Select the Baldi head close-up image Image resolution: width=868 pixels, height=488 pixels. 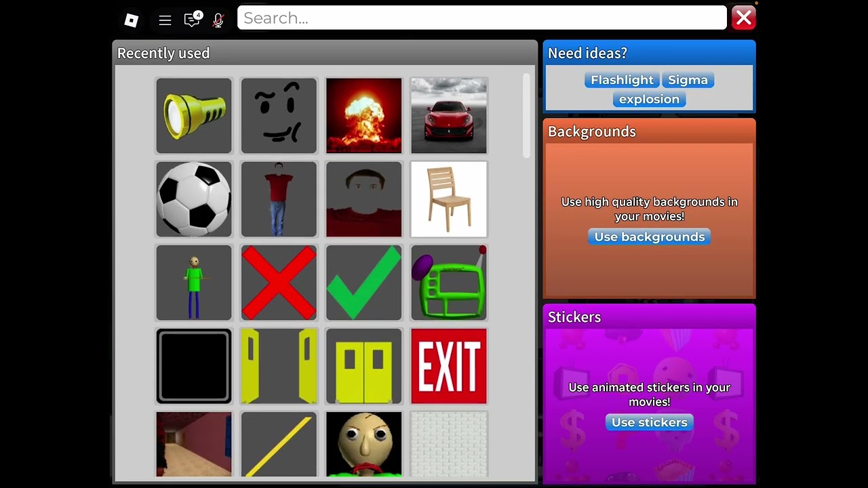tap(364, 444)
